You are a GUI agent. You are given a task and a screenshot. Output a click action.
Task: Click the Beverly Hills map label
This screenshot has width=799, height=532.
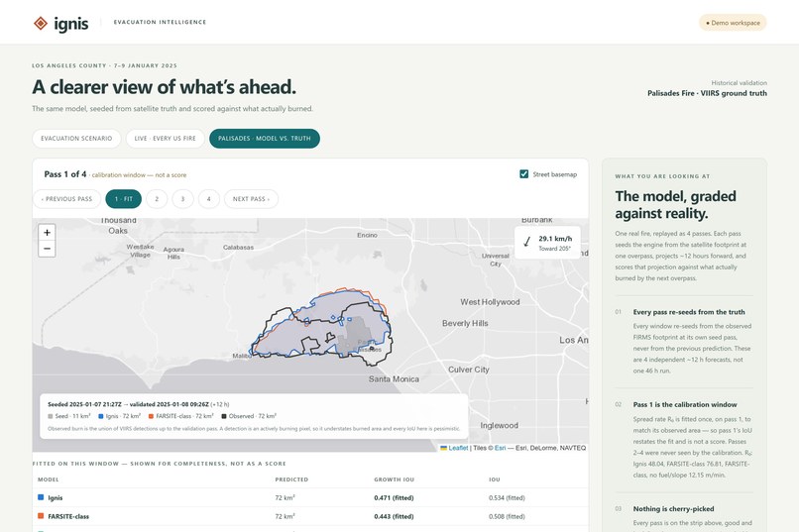click(465, 323)
